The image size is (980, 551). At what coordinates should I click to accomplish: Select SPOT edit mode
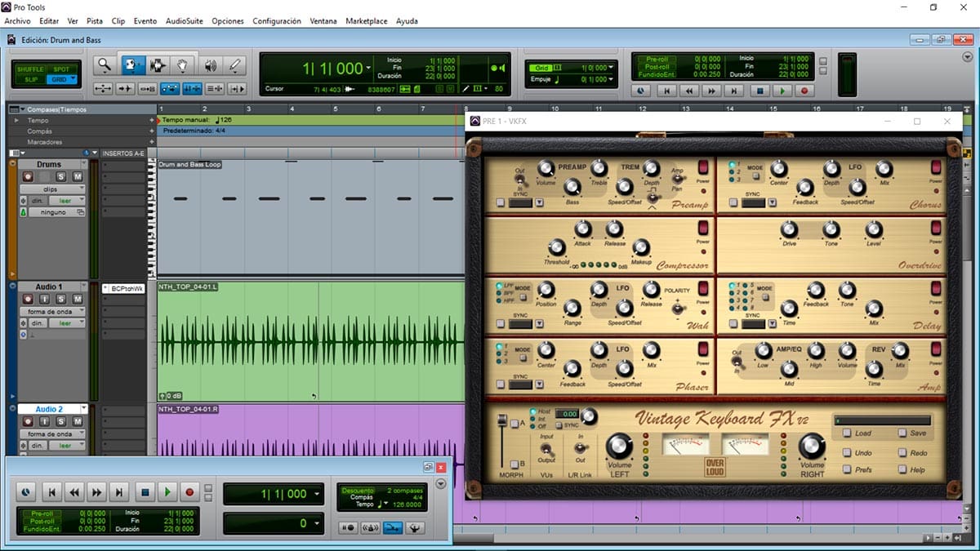(61, 69)
